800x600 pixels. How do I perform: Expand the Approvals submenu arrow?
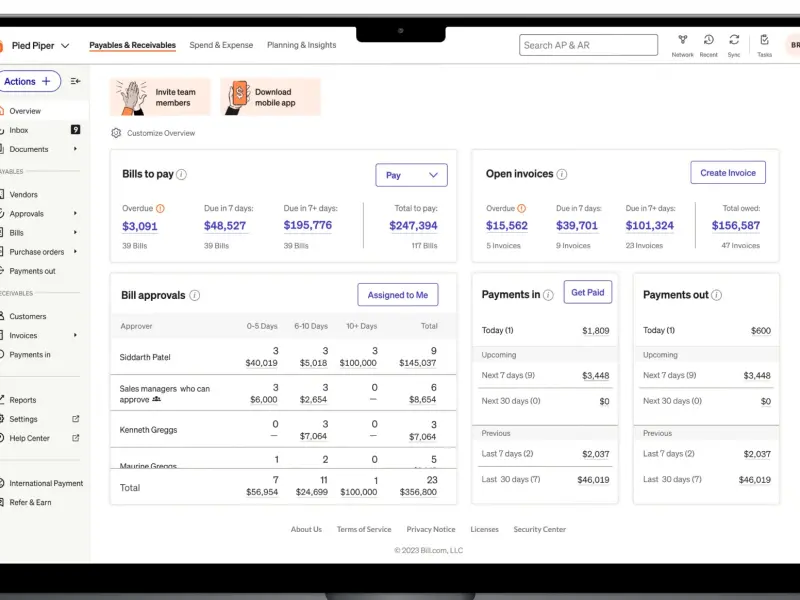tap(76, 213)
